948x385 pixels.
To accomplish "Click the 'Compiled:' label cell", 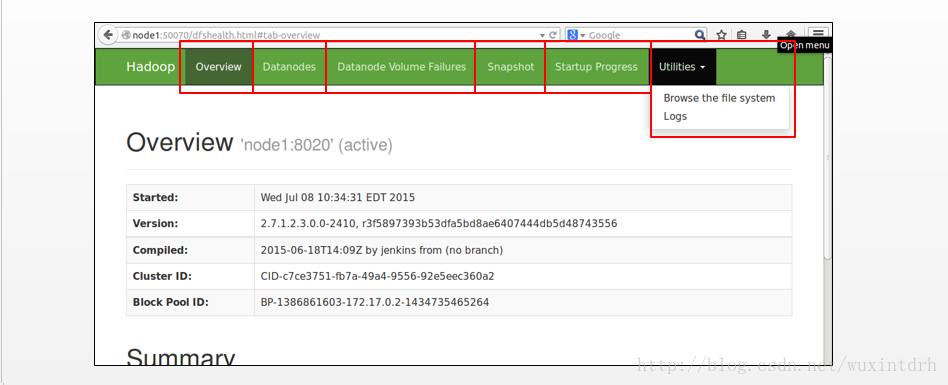I will point(190,250).
